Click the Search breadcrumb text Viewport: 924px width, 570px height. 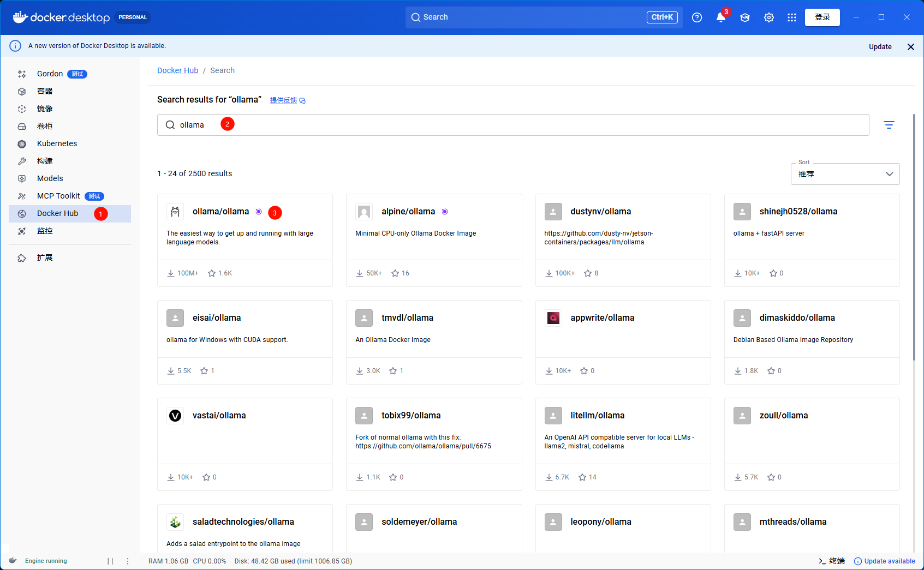tap(223, 70)
